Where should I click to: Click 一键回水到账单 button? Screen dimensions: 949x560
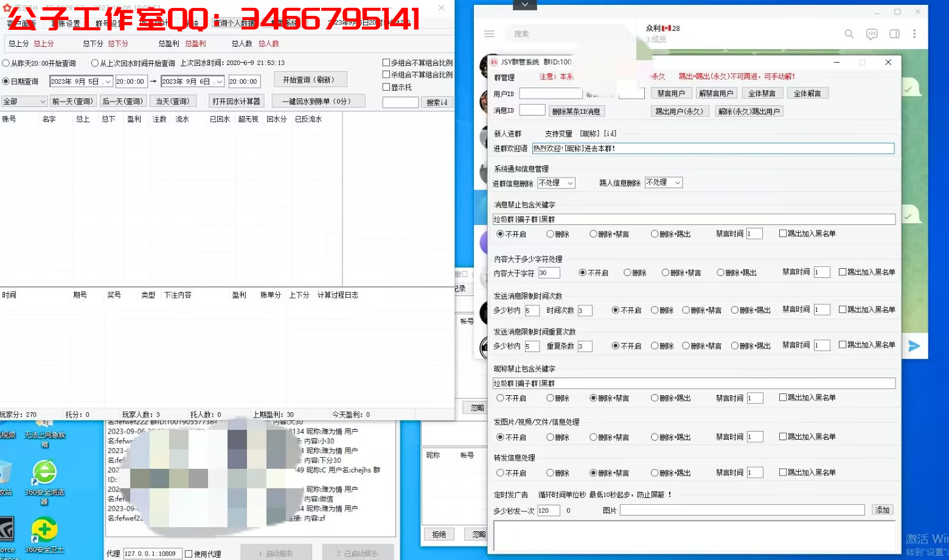point(319,101)
